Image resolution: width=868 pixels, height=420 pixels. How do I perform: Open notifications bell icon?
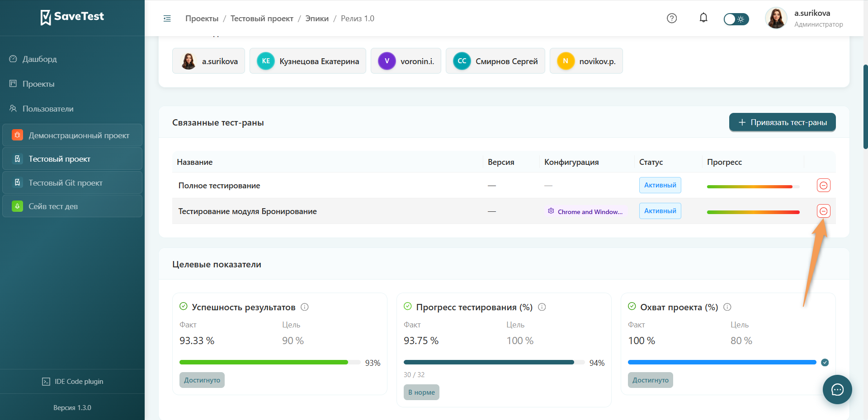pos(703,18)
